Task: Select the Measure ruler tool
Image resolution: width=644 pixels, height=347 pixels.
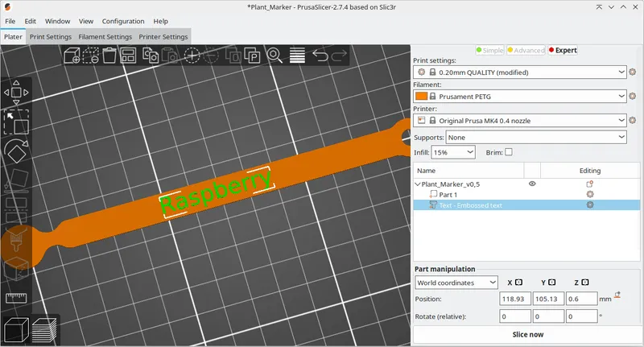Action: 16,298
